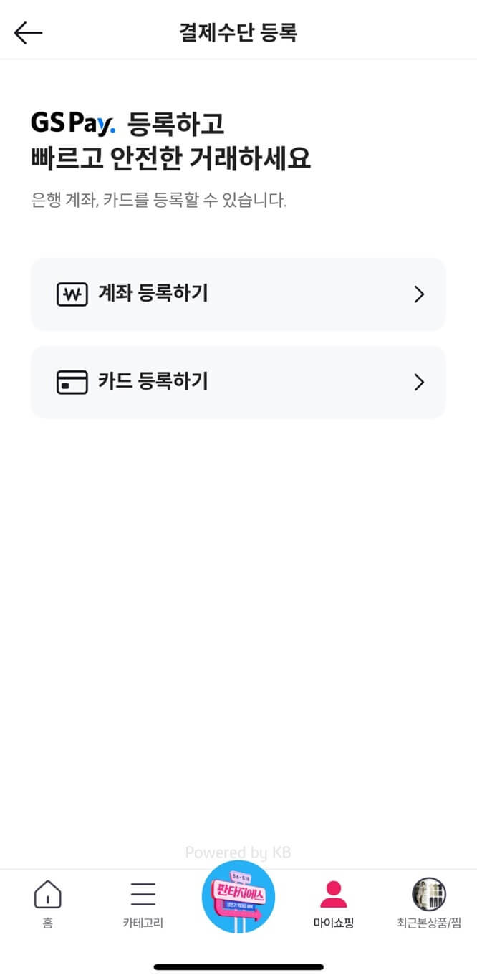The height and width of the screenshot is (980, 477).
Task: Select the 최근본상품/찜 tab label
Action: tap(429, 923)
